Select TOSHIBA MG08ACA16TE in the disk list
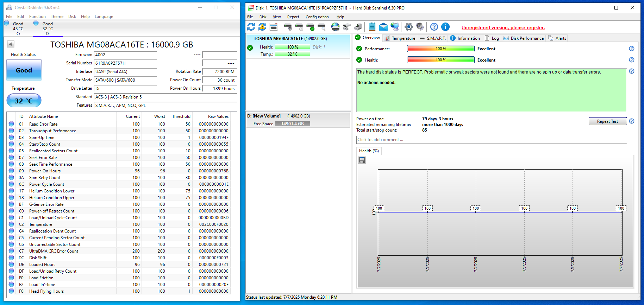The width and height of the screenshot is (644, 305). coord(298,46)
